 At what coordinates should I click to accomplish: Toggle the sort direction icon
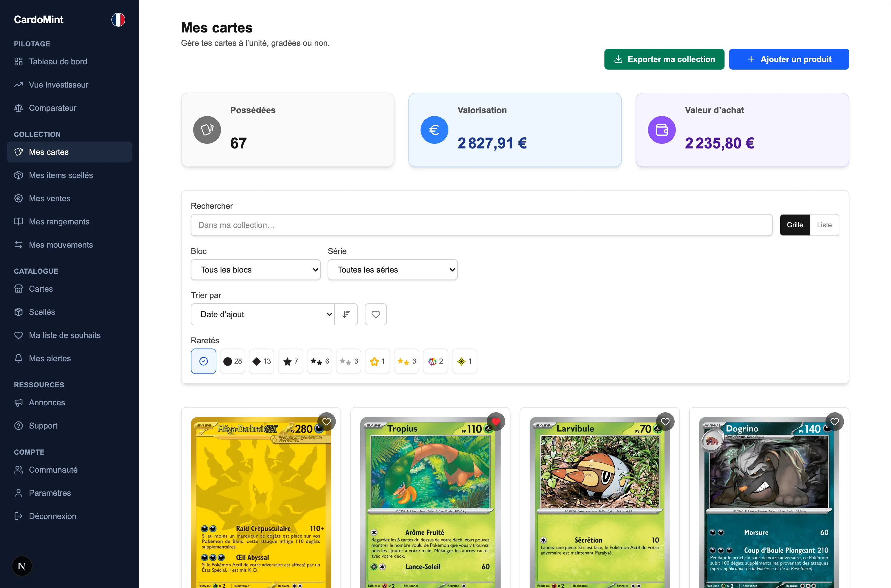coord(346,314)
